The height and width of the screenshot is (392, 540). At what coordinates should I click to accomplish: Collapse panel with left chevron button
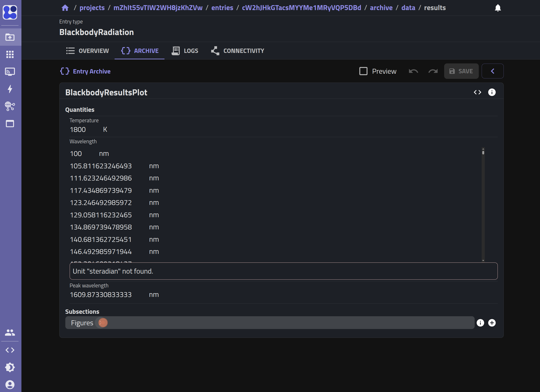point(493,71)
